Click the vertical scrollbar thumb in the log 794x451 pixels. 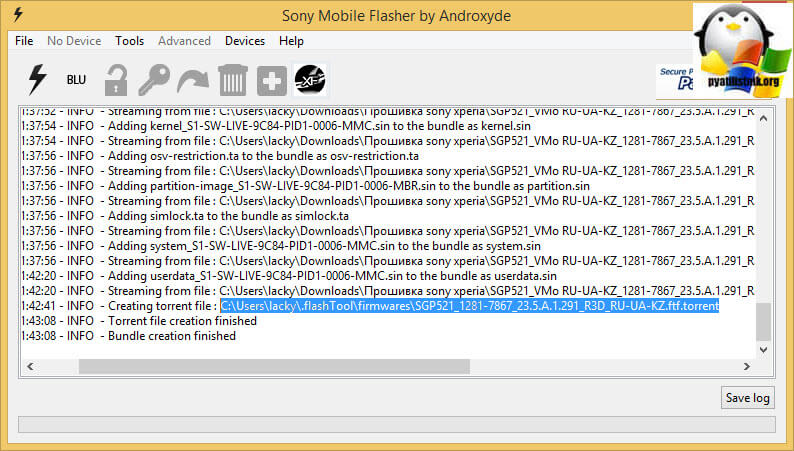coord(764,322)
